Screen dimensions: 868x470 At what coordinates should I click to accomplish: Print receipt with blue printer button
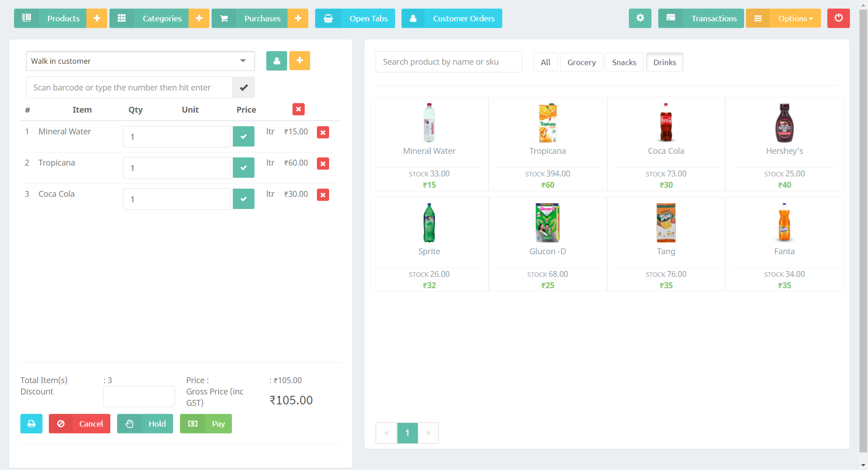[x=31, y=424]
